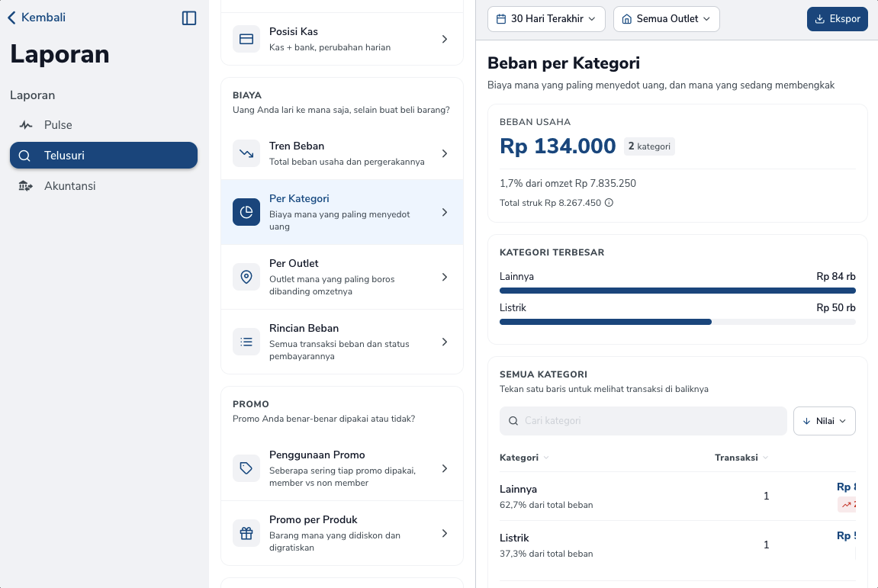Click the Per Kategori pie icon
The image size is (878, 588).
point(246,212)
